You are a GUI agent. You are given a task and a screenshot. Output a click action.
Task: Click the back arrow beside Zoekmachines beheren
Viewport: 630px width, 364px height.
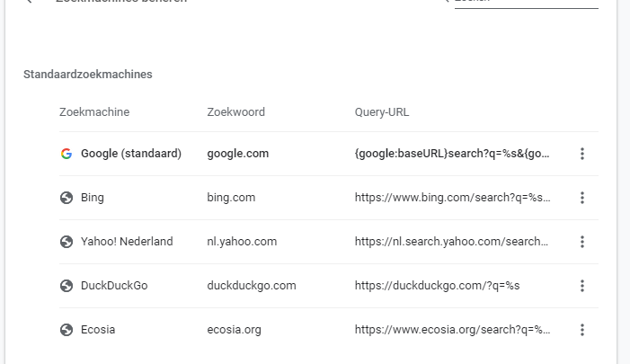(x=29, y=1)
